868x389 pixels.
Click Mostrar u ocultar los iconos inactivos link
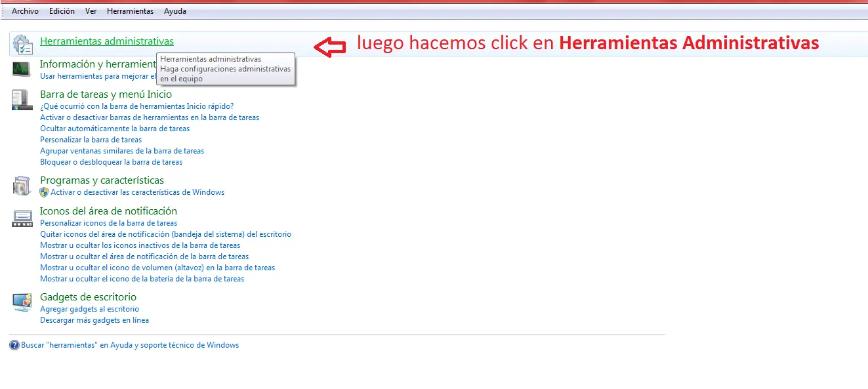pyautogui.click(x=140, y=245)
